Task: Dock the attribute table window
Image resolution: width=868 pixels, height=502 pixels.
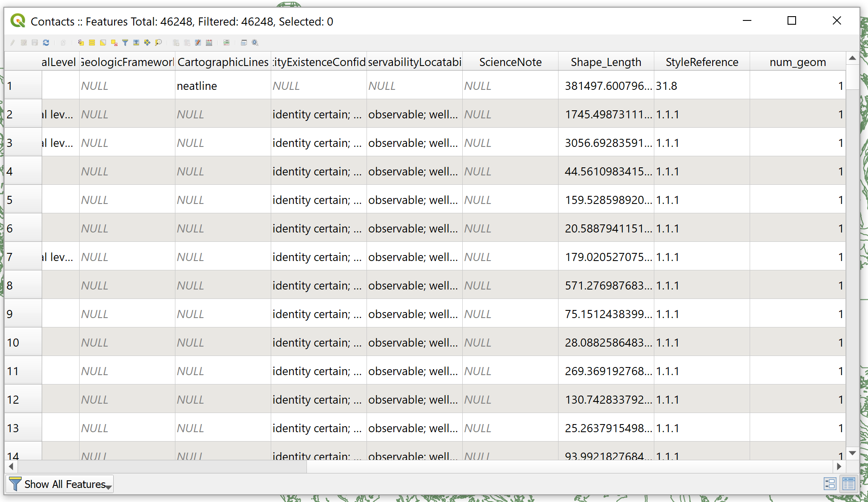Action: [243, 43]
